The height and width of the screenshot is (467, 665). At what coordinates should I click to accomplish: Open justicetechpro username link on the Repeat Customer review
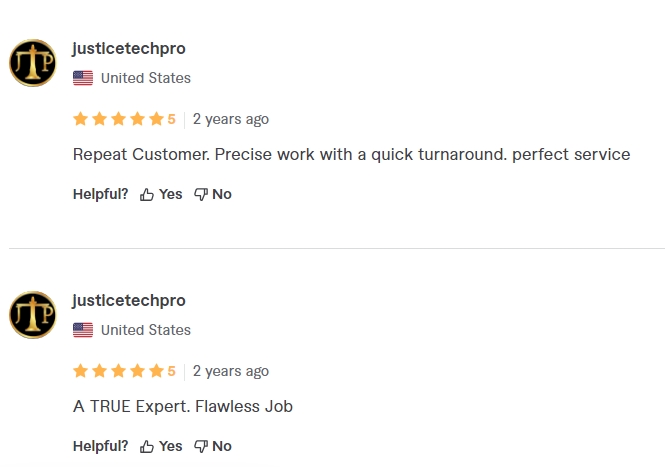pos(129,49)
